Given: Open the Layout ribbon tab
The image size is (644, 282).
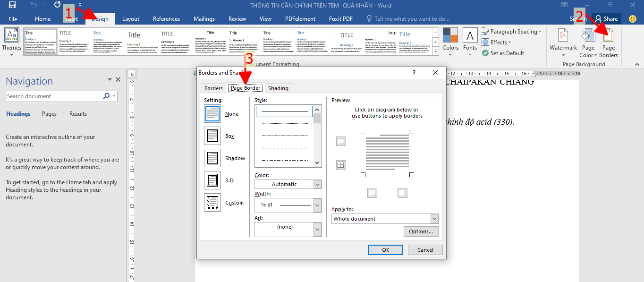Looking at the screenshot, I should coord(131,19).
